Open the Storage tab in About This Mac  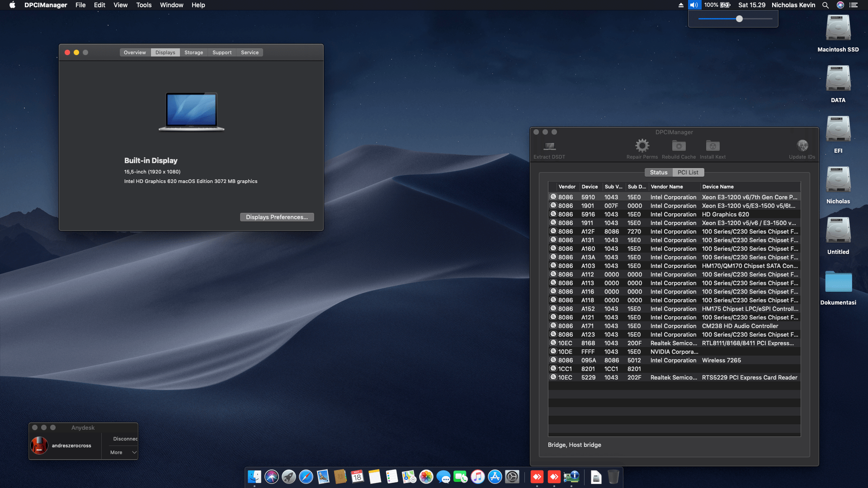pyautogui.click(x=193, y=52)
